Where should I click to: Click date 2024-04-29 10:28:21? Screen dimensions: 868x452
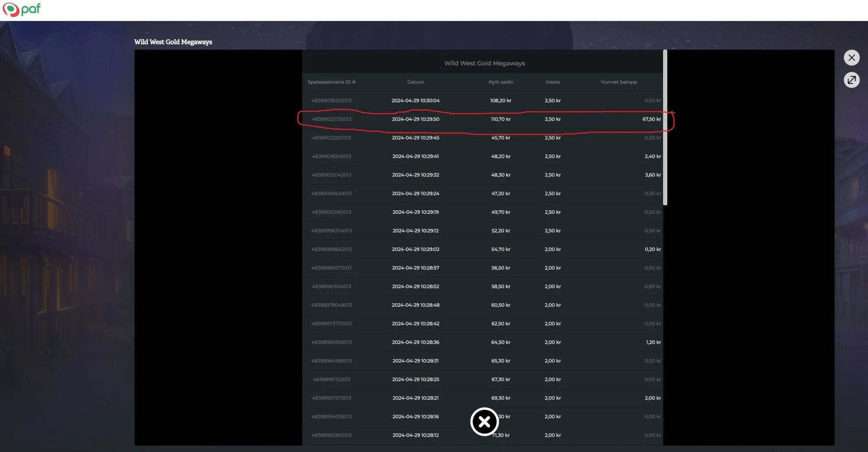(416, 398)
